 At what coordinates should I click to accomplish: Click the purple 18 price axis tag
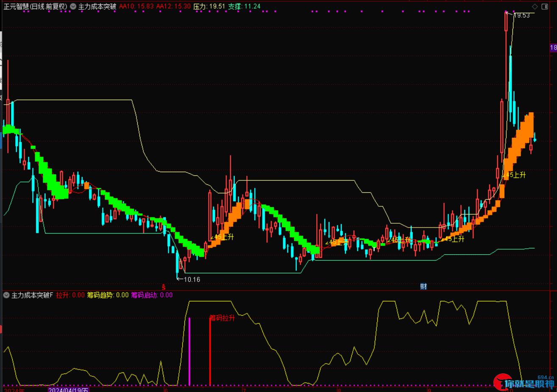click(553, 47)
